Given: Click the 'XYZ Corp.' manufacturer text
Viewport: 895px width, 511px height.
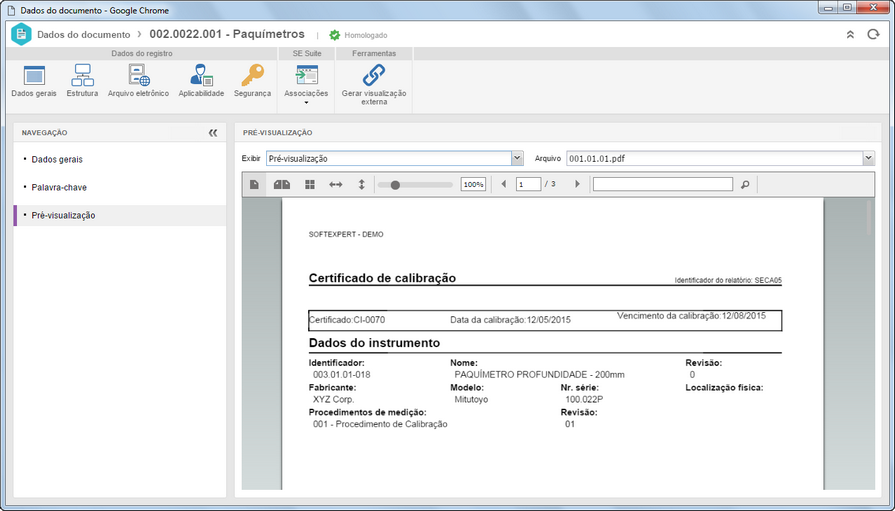Looking at the screenshot, I should (333, 400).
